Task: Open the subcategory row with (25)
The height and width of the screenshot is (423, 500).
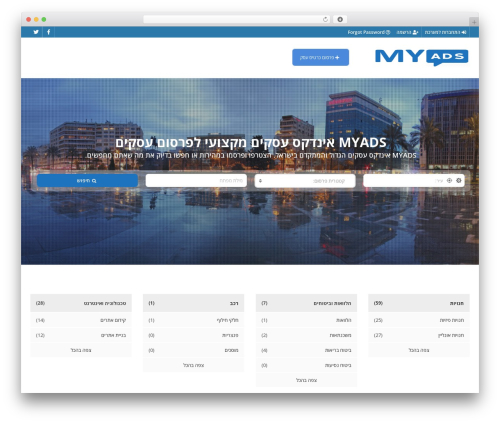Action: 419,320
